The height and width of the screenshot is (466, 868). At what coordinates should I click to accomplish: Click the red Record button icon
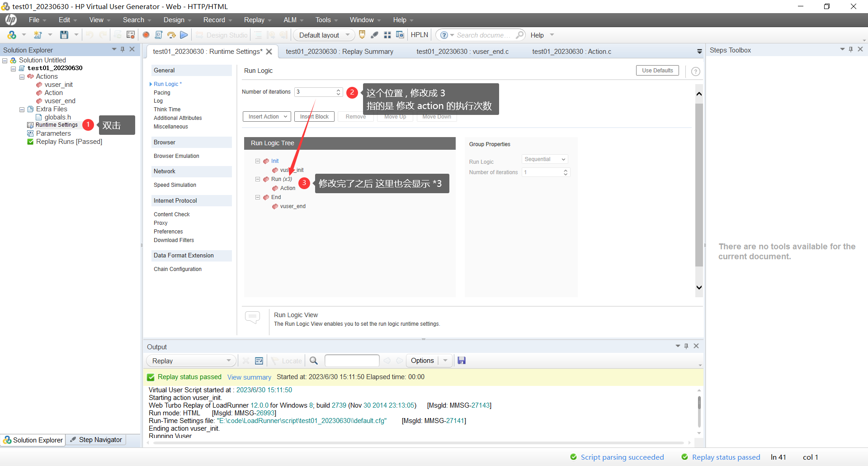point(146,35)
